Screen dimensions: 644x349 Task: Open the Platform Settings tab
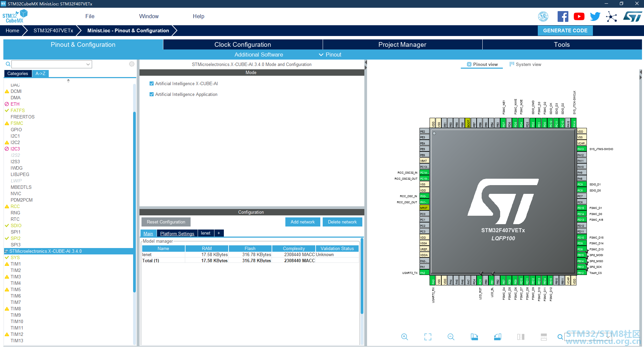[177, 233]
